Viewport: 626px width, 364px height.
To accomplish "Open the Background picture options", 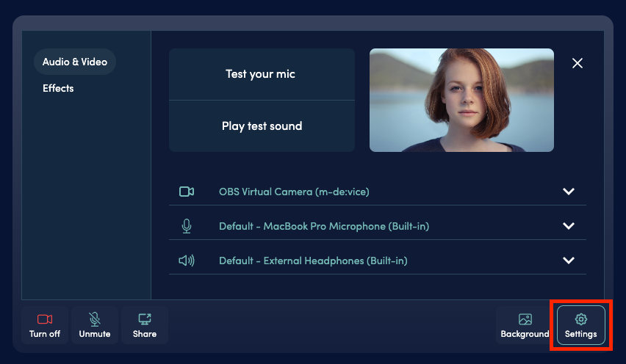I will (x=525, y=325).
